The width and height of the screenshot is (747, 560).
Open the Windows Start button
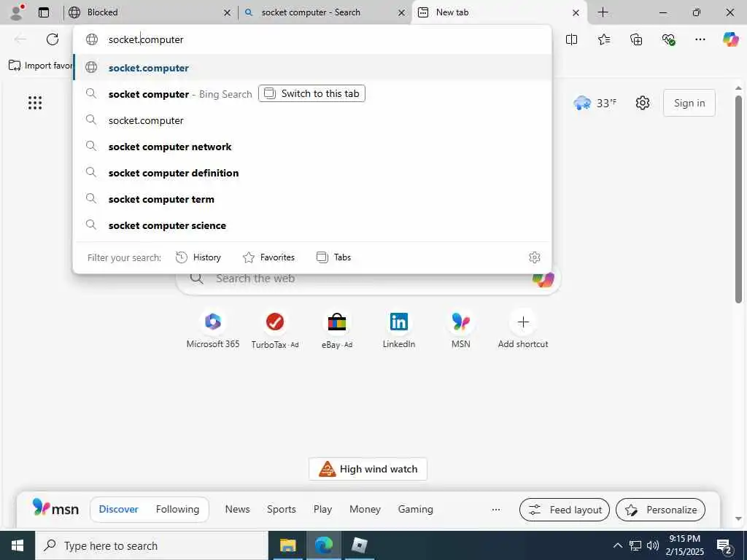tap(18, 545)
